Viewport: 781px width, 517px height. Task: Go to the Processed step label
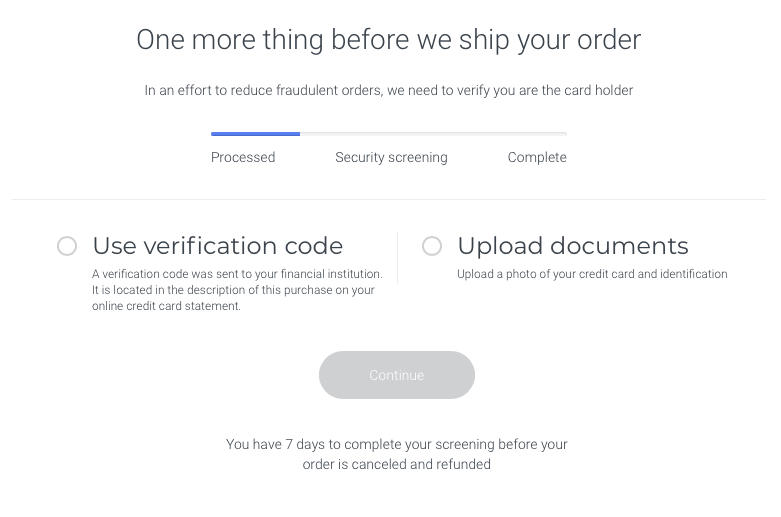pos(243,157)
